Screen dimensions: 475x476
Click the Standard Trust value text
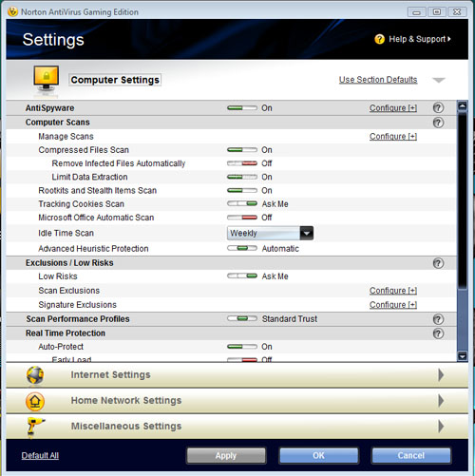point(290,319)
